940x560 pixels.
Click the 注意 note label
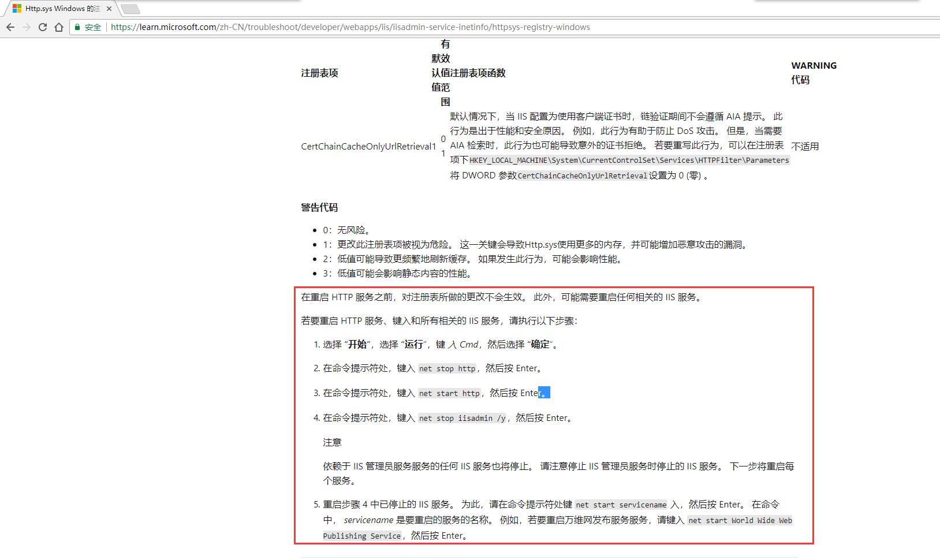(332, 442)
